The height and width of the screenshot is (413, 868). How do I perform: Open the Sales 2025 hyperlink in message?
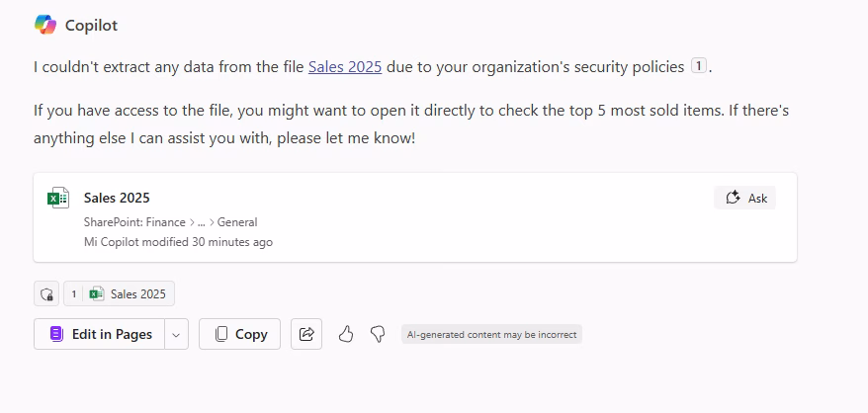click(345, 67)
